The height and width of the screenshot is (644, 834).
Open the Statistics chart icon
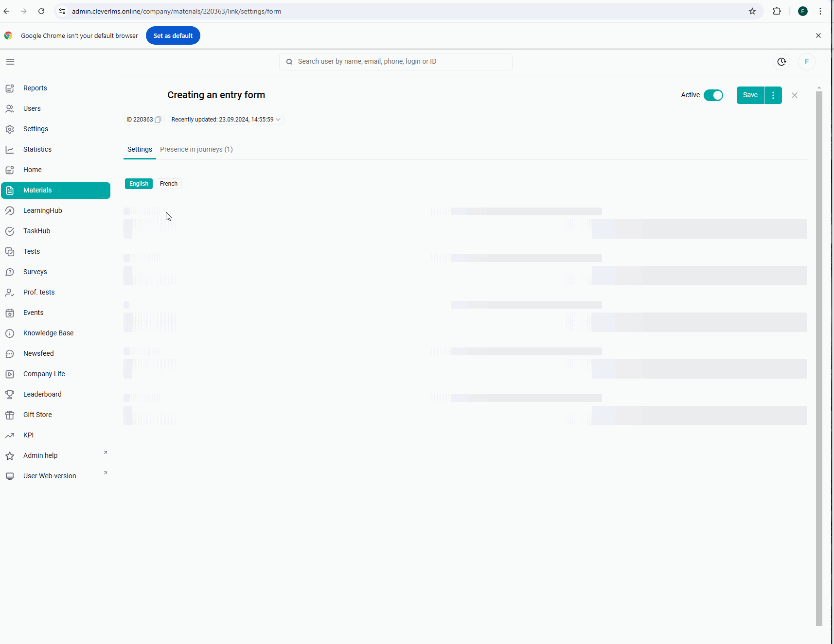[x=10, y=149]
